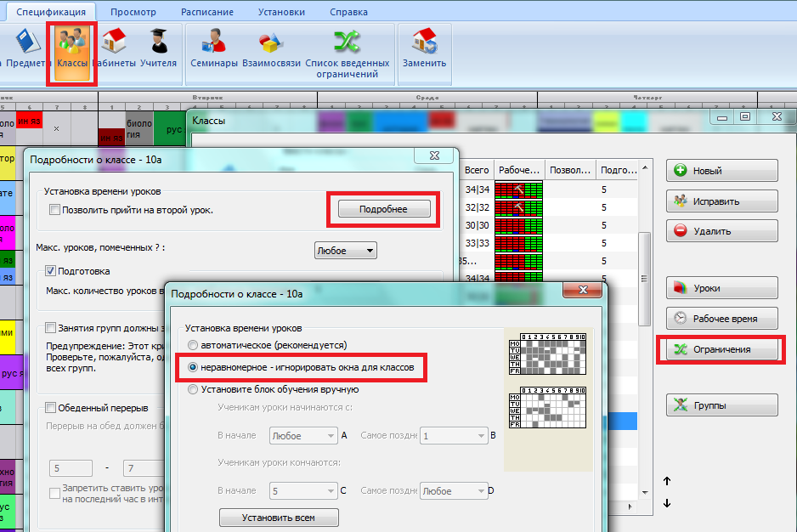This screenshot has width=797, height=532.
Task: Toggle the Обеденный перерыв checkbox
Action: pyautogui.click(x=51, y=408)
